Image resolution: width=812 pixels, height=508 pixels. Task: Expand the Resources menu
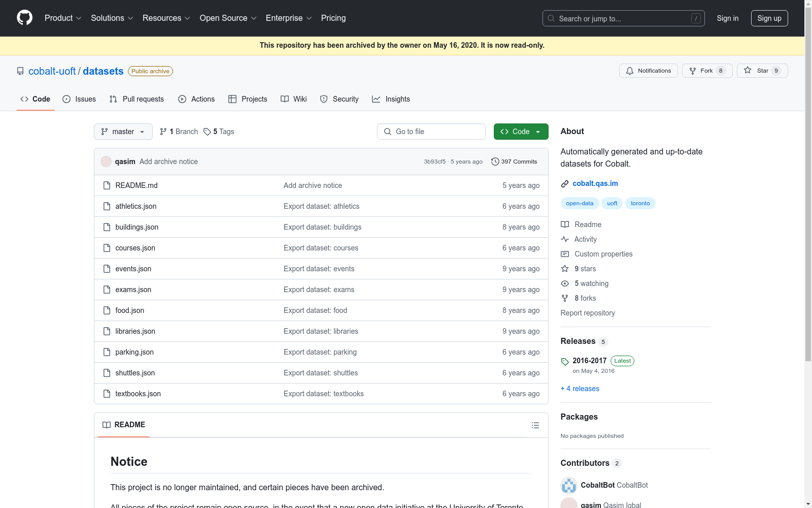coord(166,18)
